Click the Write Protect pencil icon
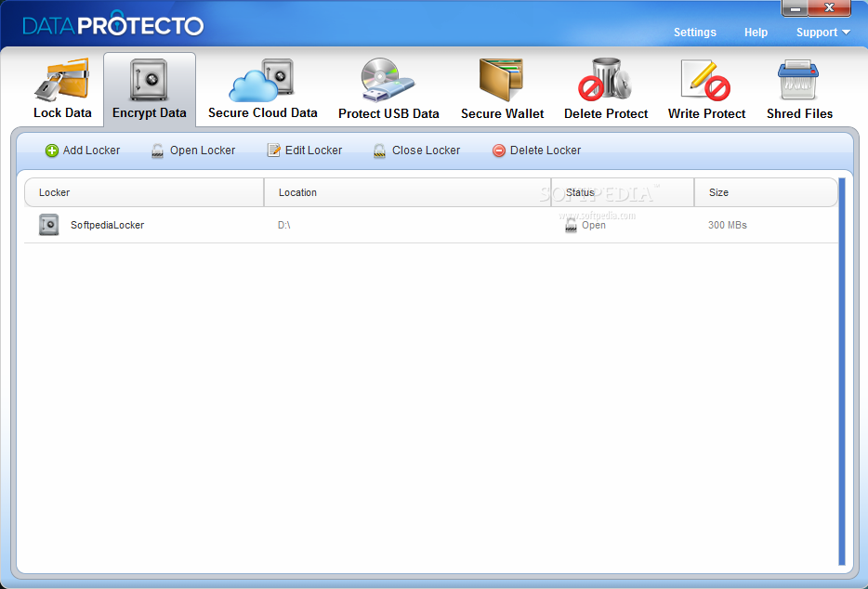Viewport: 868px width, 589px height. pyautogui.click(x=705, y=80)
